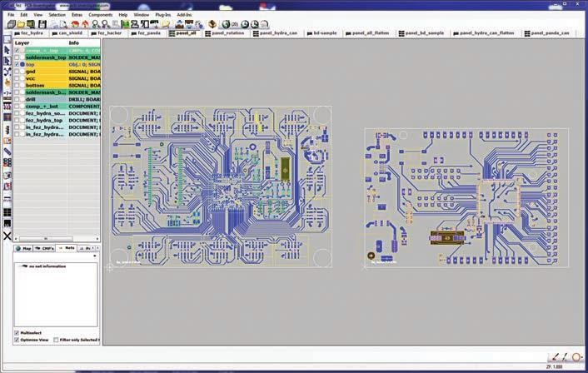Open the Plug-Ins menu
588x373 pixels.
pyautogui.click(x=163, y=15)
